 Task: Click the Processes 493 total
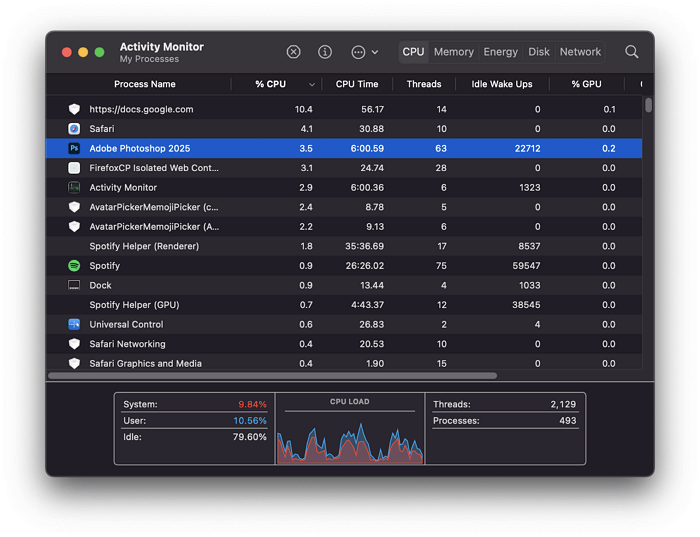click(x=568, y=420)
